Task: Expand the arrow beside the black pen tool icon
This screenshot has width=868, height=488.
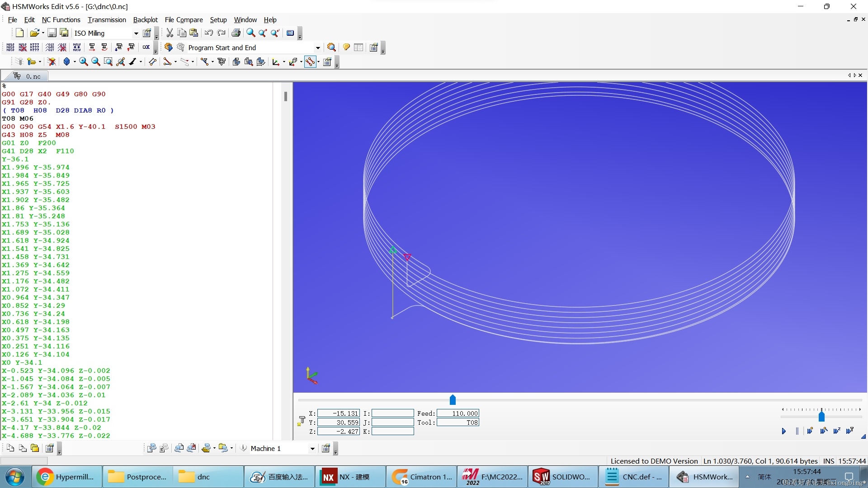Action: [x=141, y=62]
